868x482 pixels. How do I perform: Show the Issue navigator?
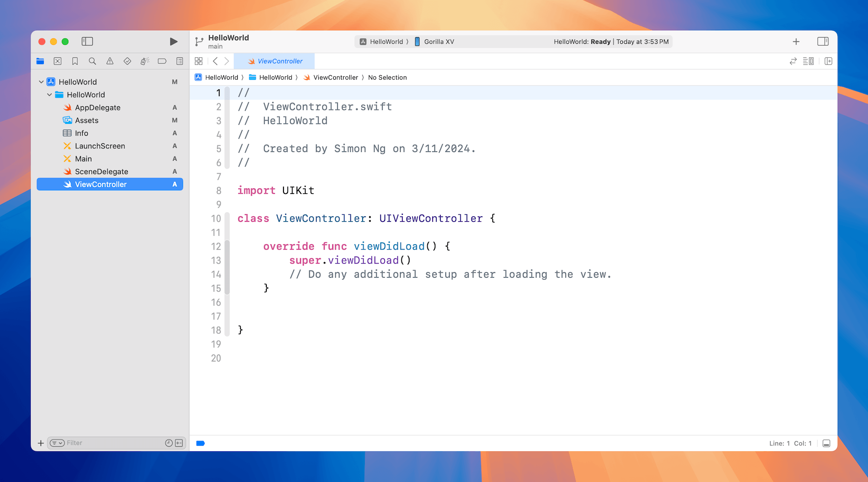coord(109,61)
